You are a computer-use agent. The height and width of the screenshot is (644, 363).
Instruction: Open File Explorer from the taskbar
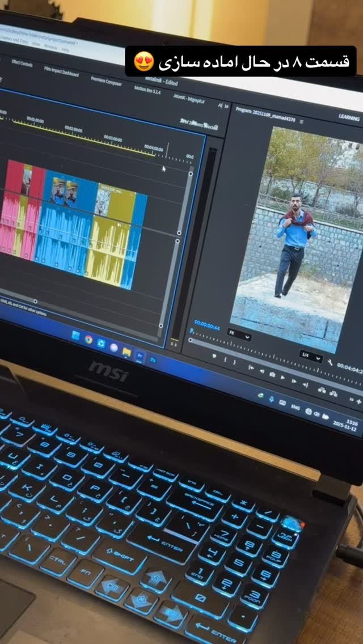(x=126, y=351)
